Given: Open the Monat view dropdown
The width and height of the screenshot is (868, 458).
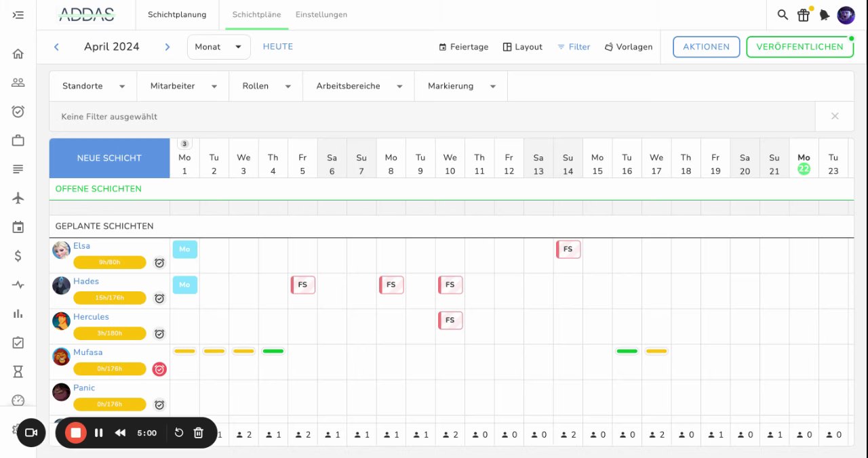Looking at the screenshot, I should pyautogui.click(x=219, y=47).
